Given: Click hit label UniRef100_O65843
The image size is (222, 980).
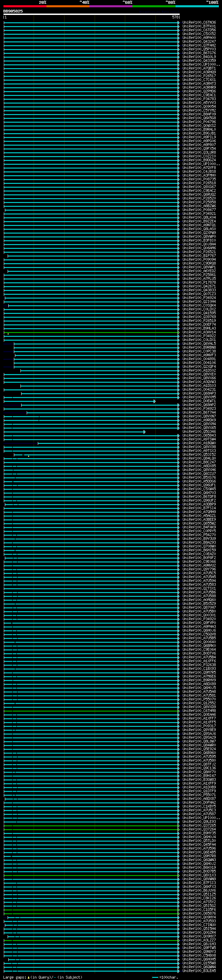Looking at the screenshot, I should tap(199, 435).
